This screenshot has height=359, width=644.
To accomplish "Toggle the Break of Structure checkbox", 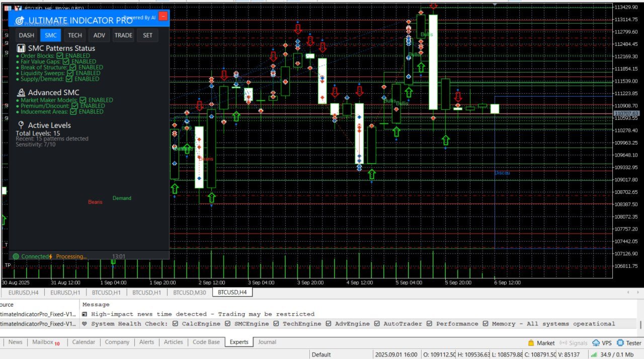I will [x=73, y=67].
